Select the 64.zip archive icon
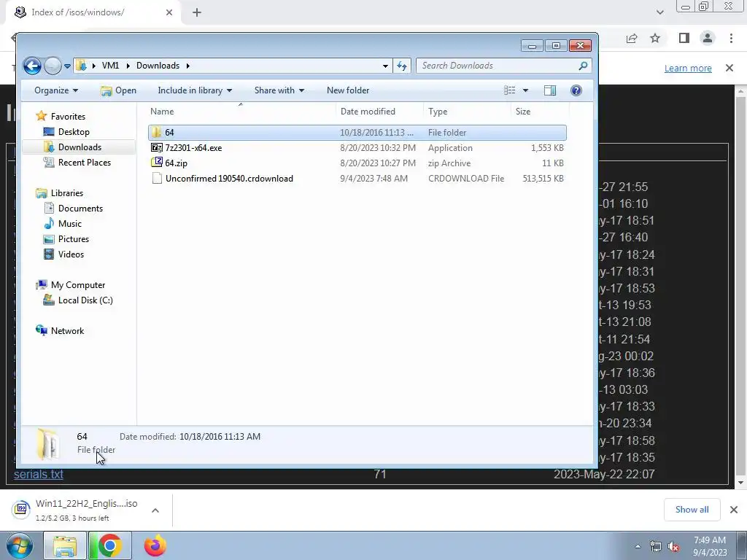Image resolution: width=747 pixels, height=560 pixels. (157, 163)
